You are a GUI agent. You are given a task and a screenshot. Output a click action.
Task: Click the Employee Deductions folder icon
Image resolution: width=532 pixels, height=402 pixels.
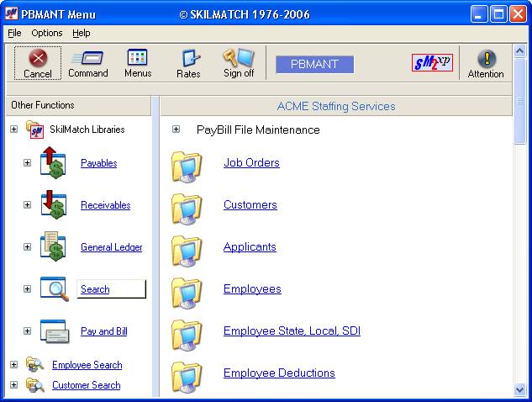click(187, 378)
